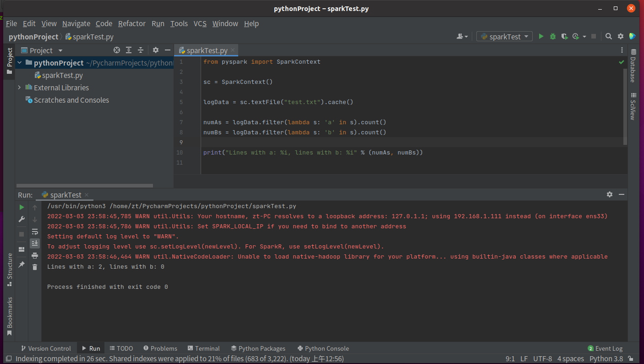The image size is (644, 364).
Task: Click the green Debug bug icon
Action: (553, 36)
